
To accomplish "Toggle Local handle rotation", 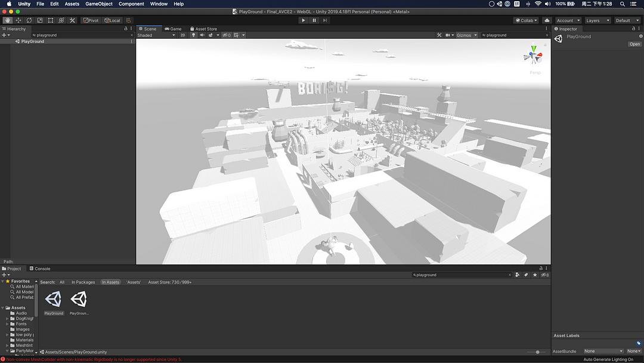I will click(112, 20).
